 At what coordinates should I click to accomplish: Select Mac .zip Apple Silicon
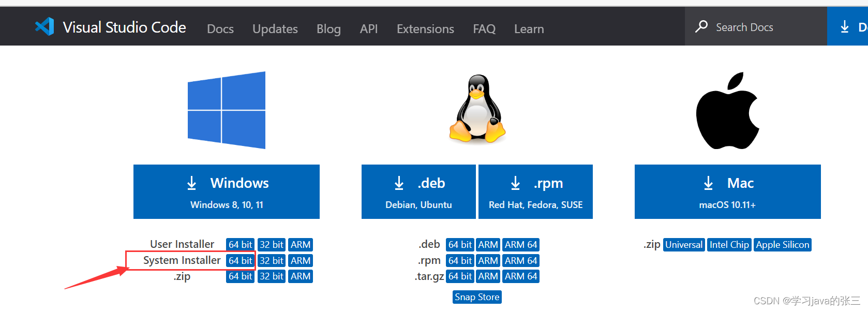pyautogui.click(x=783, y=245)
